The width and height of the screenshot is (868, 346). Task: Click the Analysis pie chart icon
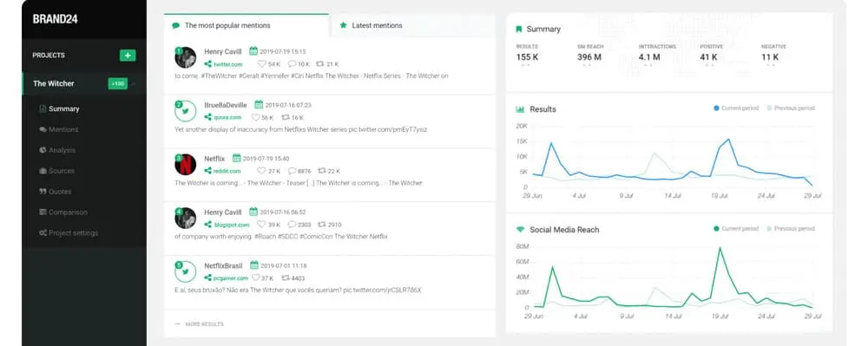click(43, 150)
